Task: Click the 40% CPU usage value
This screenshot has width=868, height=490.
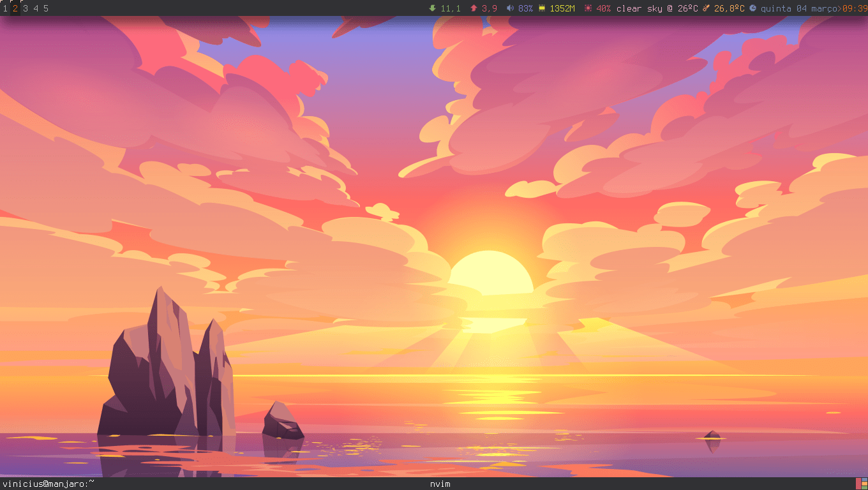Action: click(x=604, y=8)
